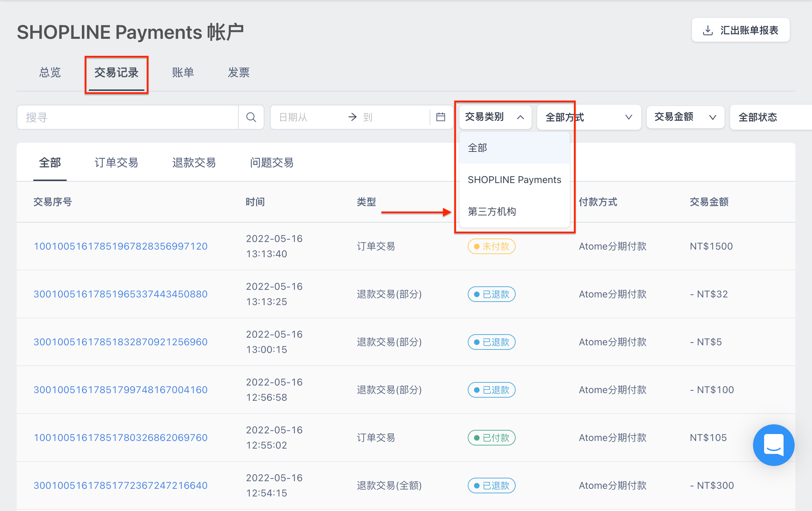The width and height of the screenshot is (812, 511).
Task: Choose 全部 in the category list
Action: point(514,148)
